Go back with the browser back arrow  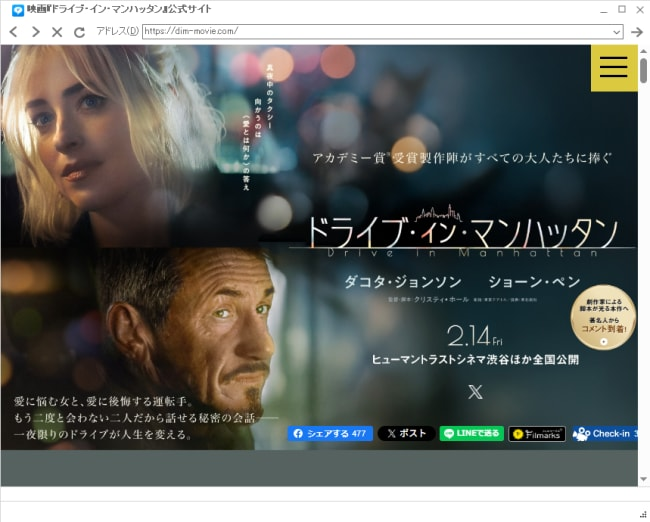click(14, 32)
